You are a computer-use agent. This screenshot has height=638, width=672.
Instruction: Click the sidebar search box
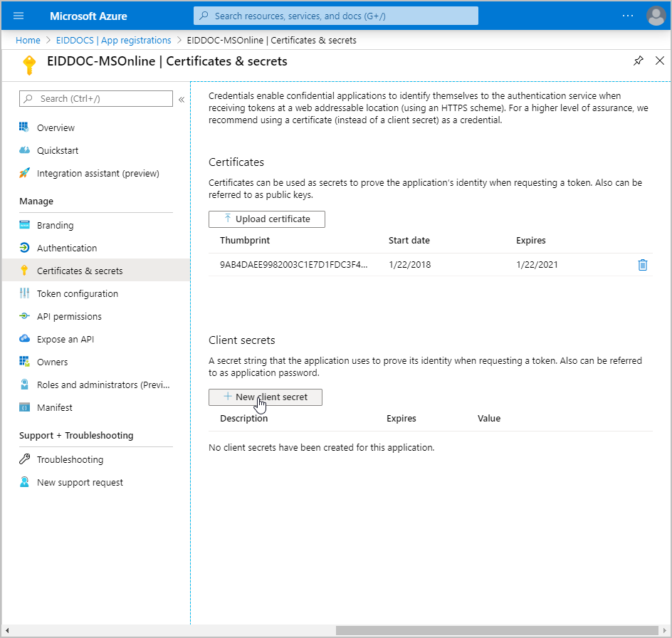(x=96, y=99)
